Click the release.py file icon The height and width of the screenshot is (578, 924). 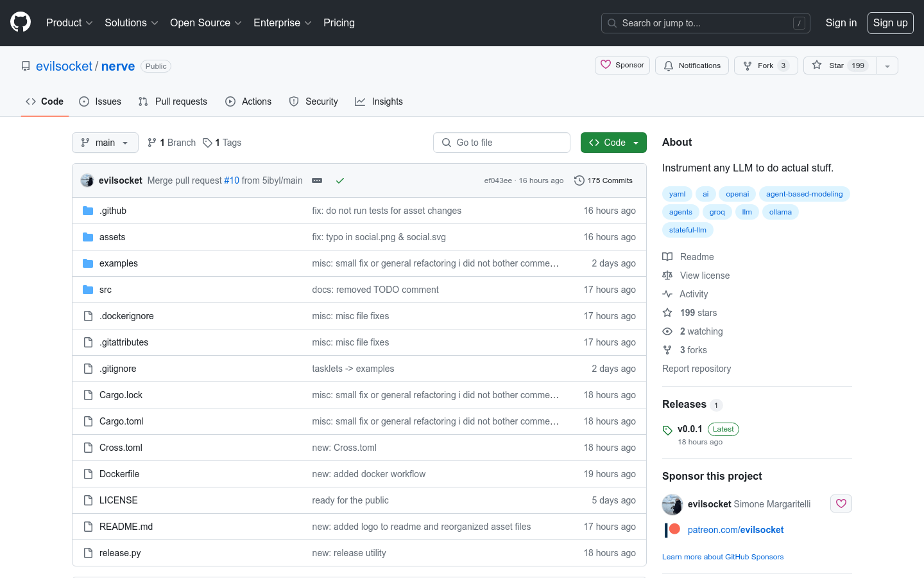(x=88, y=553)
